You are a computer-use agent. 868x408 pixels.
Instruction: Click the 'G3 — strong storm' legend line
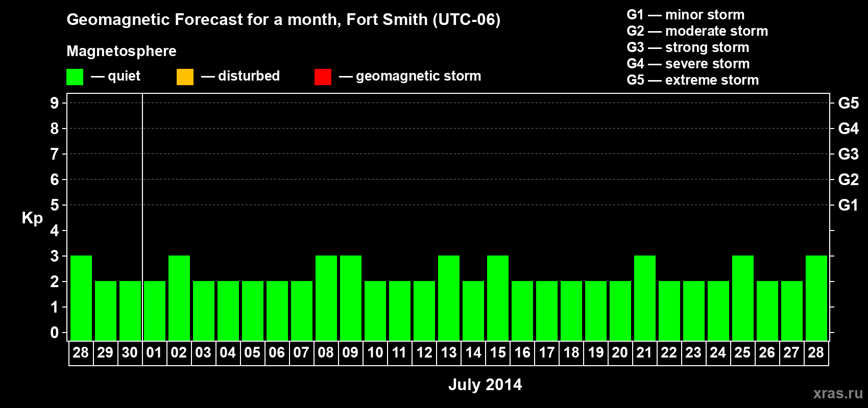point(688,47)
